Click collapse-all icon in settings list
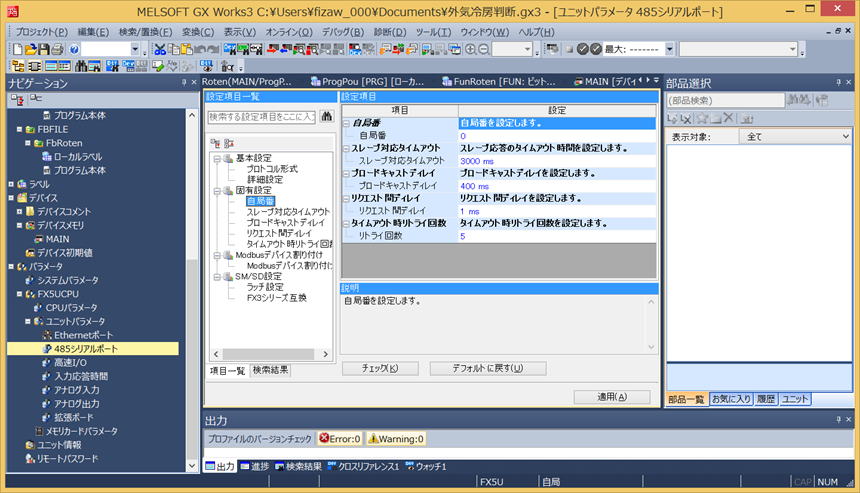Viewport: 860px width, 493px height. [229, 143]
